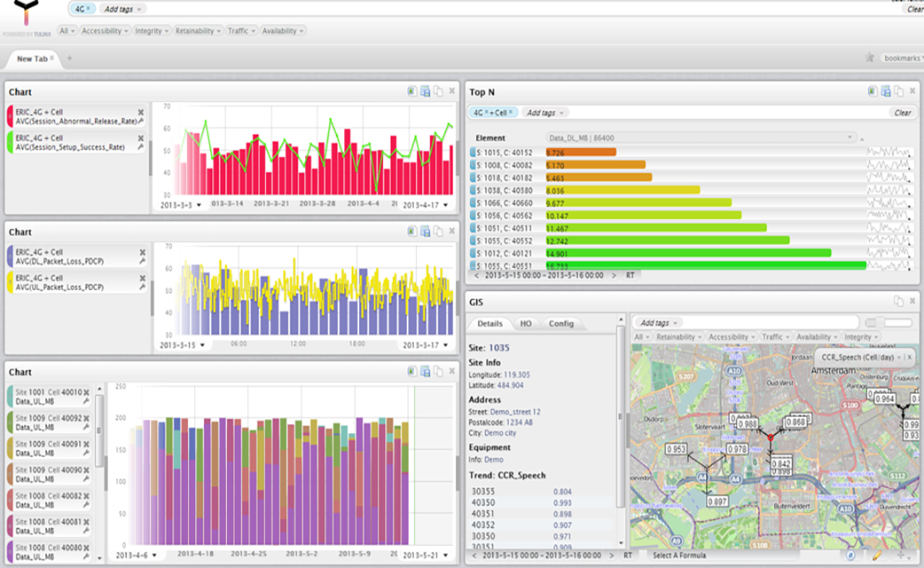The width and height of the screenshot is (924, 568).
Task: Open the CCR_Speech (Cell/day) dropdown on the map
Action: coord(861,357)
